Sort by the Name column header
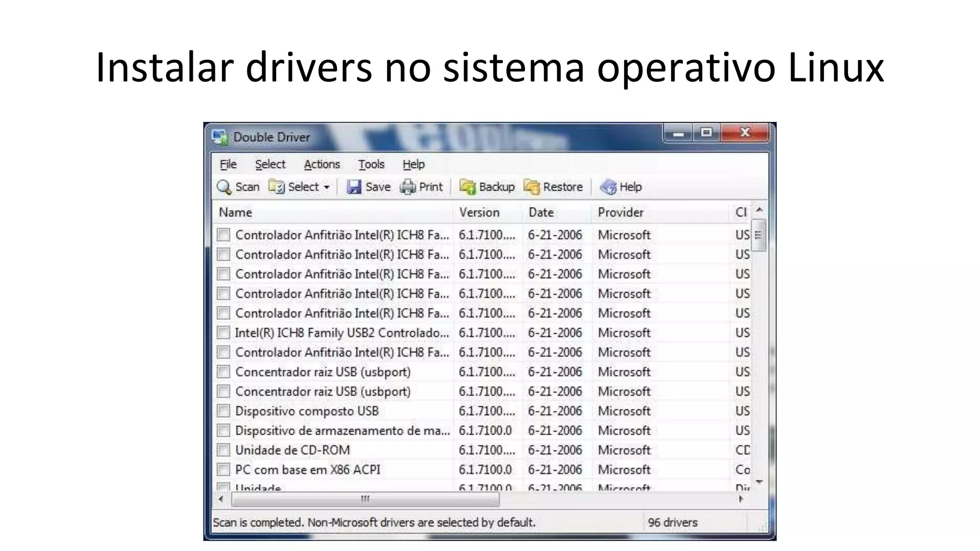 [333, 212]
